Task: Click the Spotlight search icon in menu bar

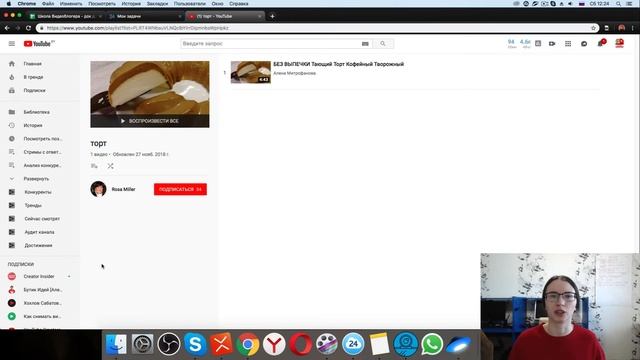Action: pyautogui.click(x=619, y=4)
